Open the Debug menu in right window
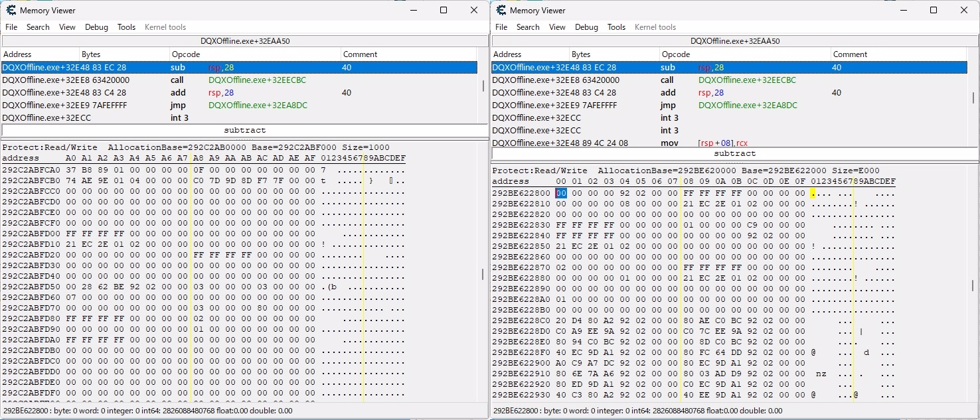This screenshot has height=420, width=980. coord(586,27)
